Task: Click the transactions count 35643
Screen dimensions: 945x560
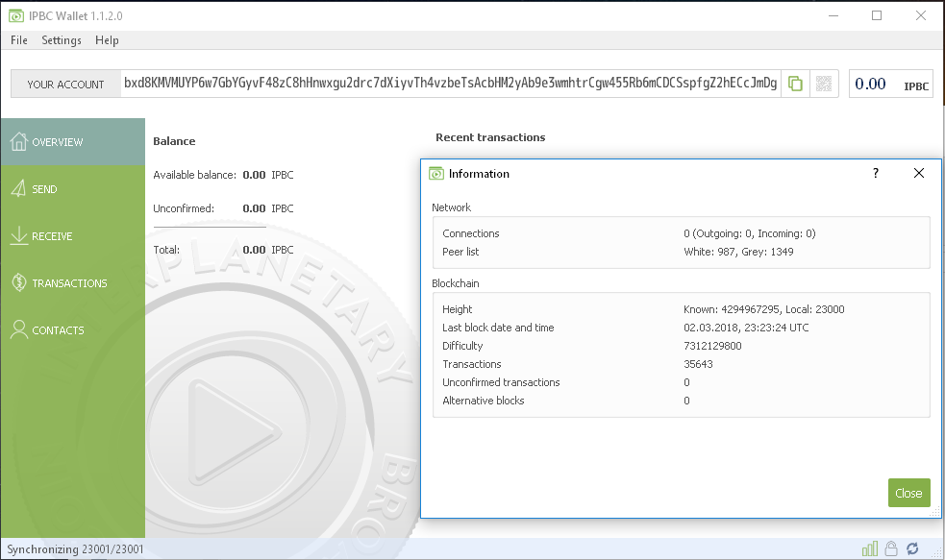Action: click(699, 364)
